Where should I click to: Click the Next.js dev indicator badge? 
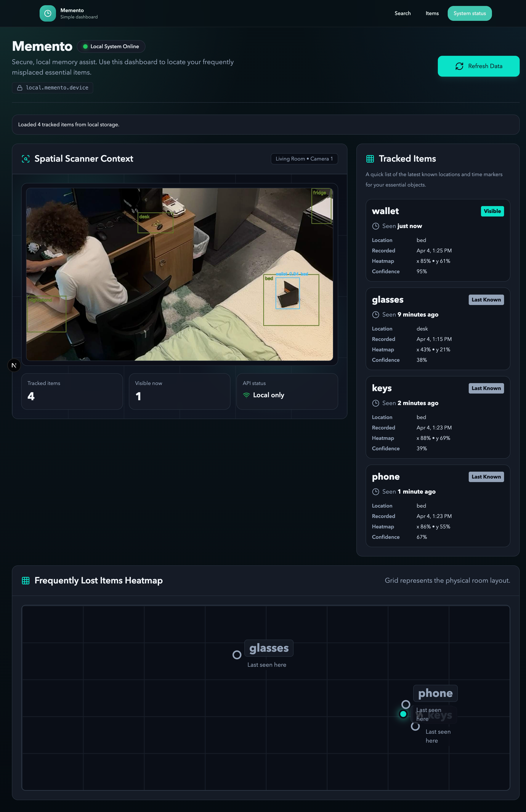[x=14, y=365]
